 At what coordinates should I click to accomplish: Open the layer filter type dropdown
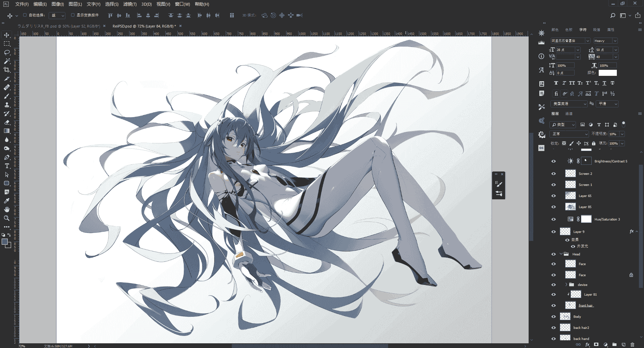click(x=563, y=125)
